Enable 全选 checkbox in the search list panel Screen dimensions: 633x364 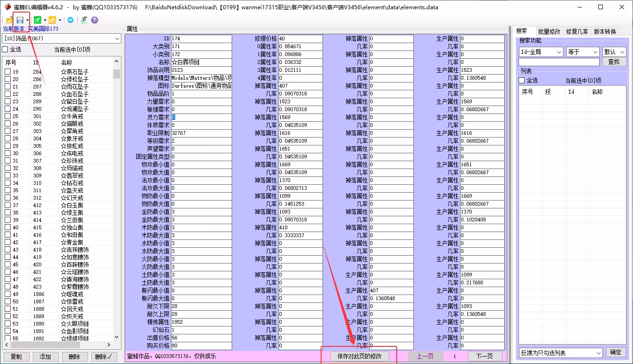(x=522, y=81)
